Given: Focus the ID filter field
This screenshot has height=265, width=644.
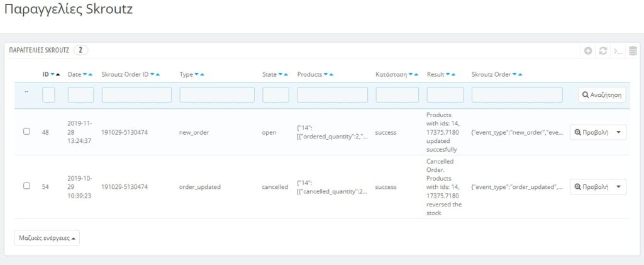Looking at the screenshot, I should click(x=48, y=95).
